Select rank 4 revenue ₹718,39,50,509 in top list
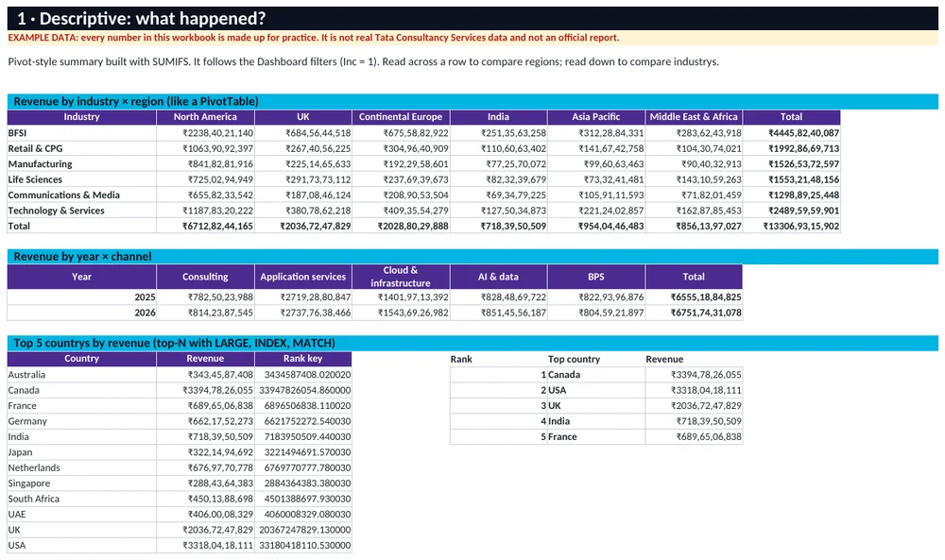Viewport: 945px width, 560px height. (x=694, y=421)
